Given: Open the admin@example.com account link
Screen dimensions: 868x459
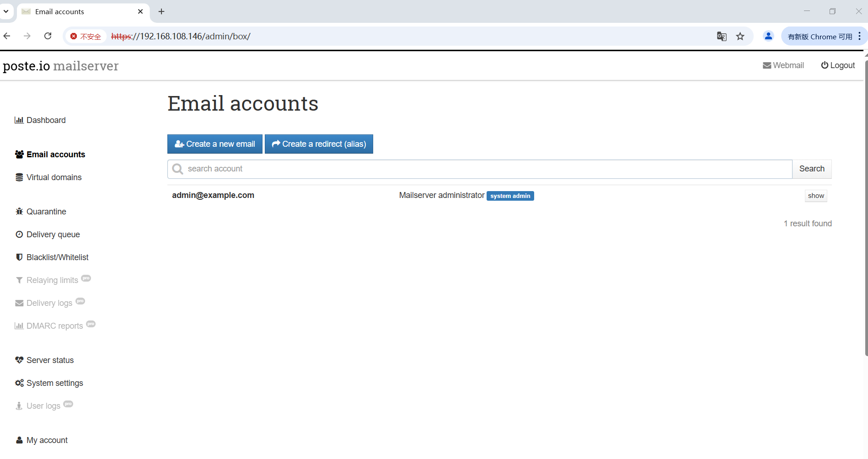Looking at the screenshot, I should coord(213,195).
